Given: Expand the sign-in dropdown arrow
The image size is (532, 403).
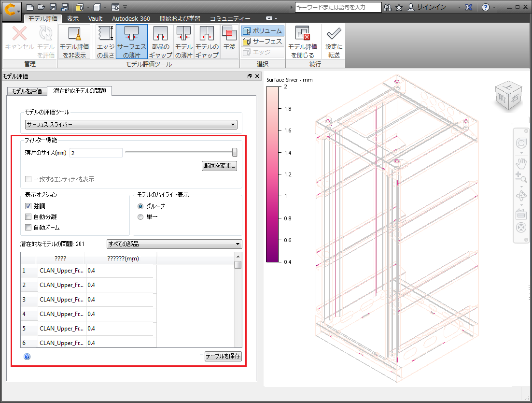Looking at the screenshot, I should (460, 7).
